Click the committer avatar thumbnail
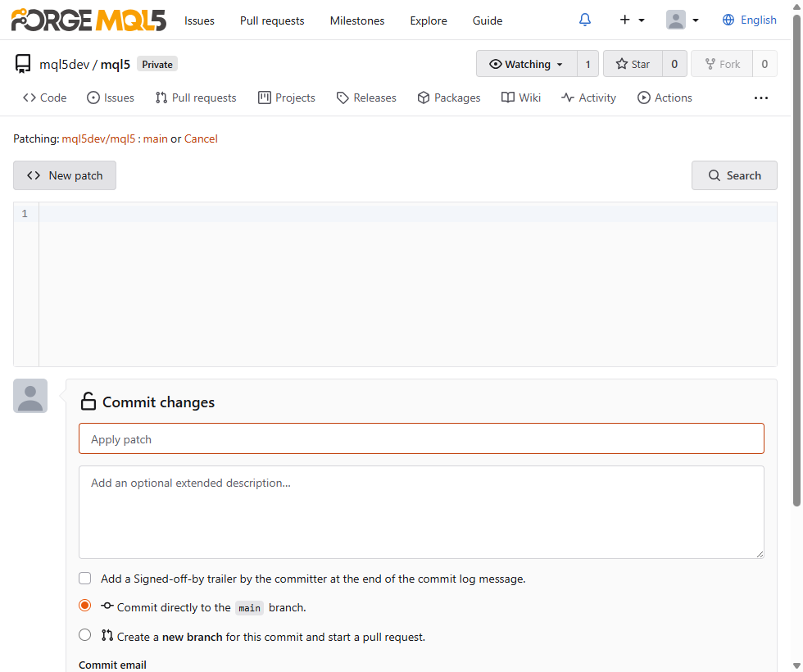Image resolution: width=803 pixels, height=672 pixels. pyautogui.click(x=30, y=396)
